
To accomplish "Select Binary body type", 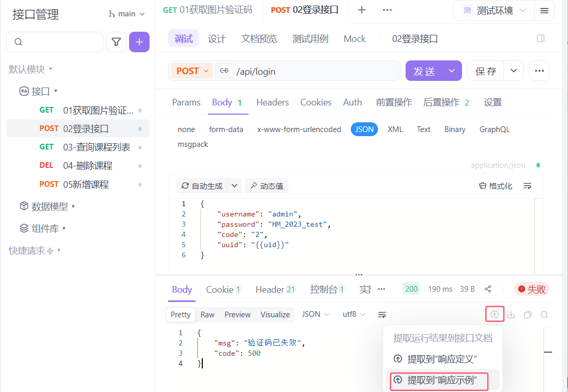I will [455, 129].
